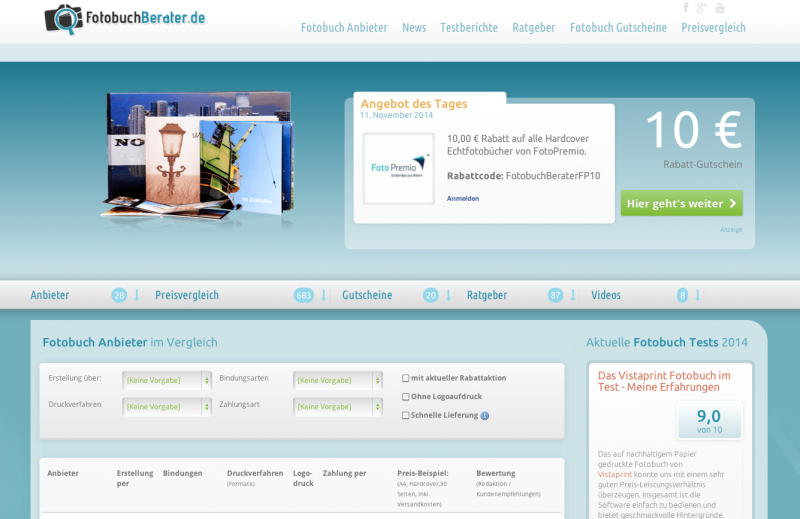This screenshot has height=519, width=800.
Task: Click the 'Angebot des Tages' heading
Action: tap(414, 104)
